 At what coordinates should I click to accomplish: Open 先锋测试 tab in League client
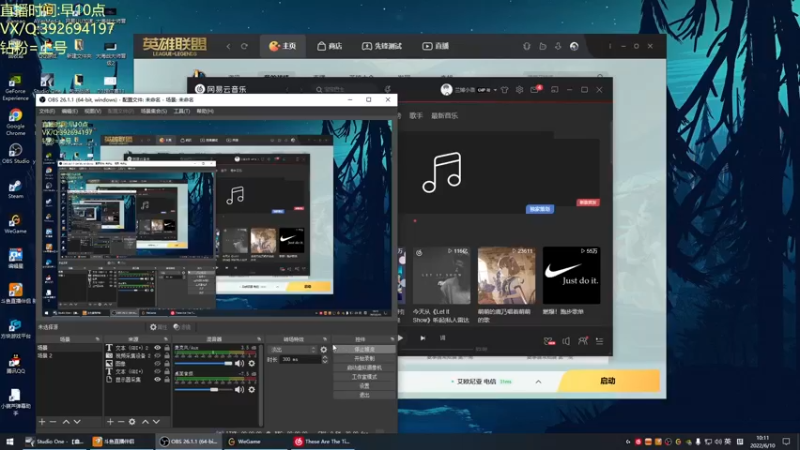[x=382, y=46]
